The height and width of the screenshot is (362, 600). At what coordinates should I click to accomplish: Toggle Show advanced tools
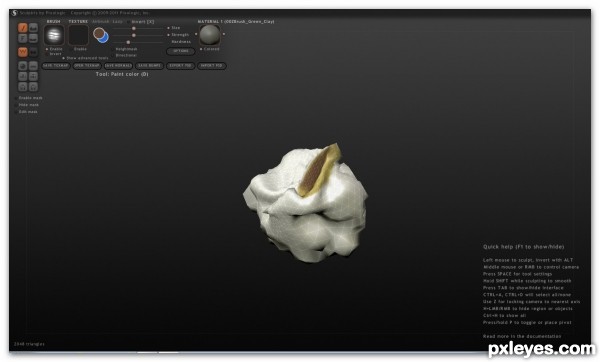coord(85,58)
